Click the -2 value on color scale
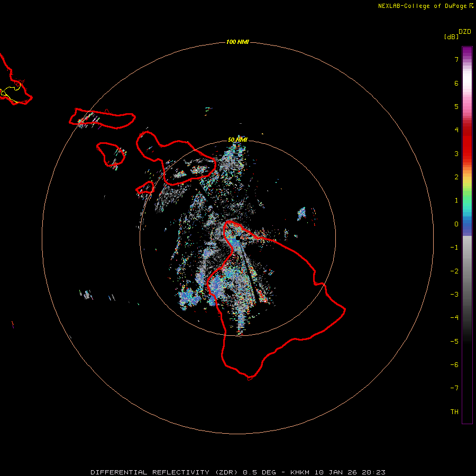The height and width of the screenshot is (476, 476). pos(454,271)
